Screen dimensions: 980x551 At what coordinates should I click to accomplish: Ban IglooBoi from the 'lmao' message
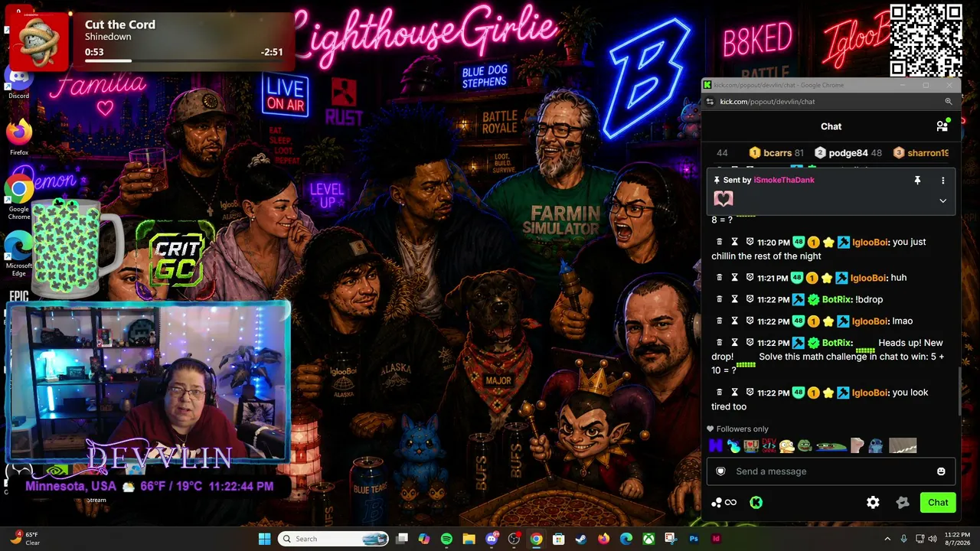pyautogui.click(x=750, y=321)
